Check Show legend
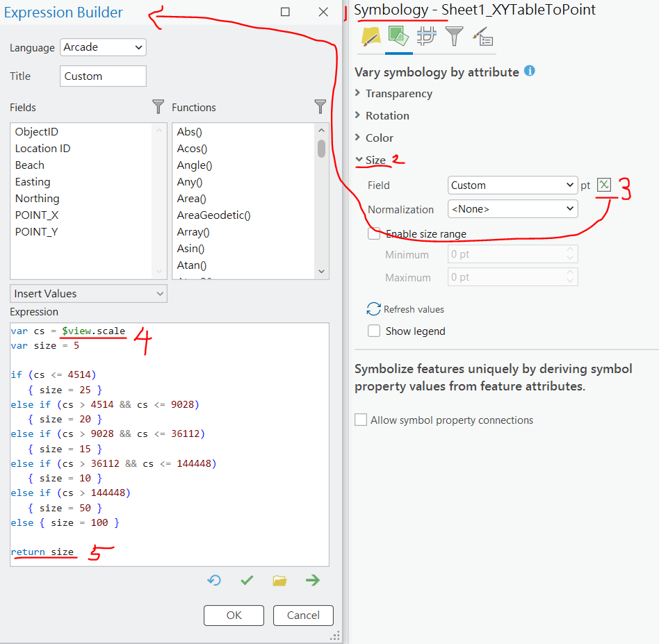The height and width of the screenshot is (644, 659). click(374, 331)
